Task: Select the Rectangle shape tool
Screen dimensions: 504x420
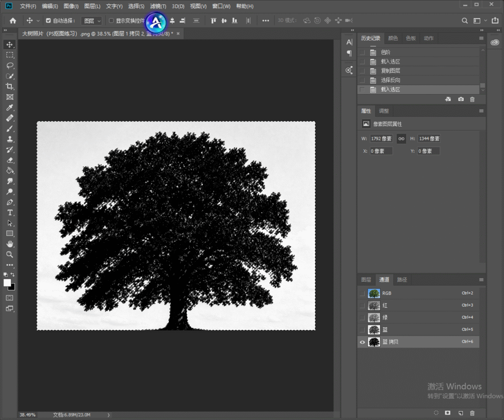Action: pos(10,233)
